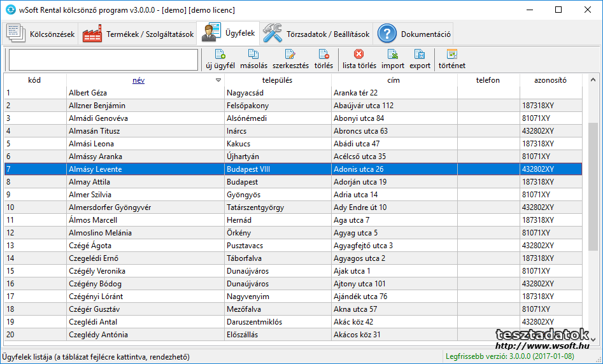
Task: Click the address Agyagfejtő utca 3
Action: (x=363, y=245)
